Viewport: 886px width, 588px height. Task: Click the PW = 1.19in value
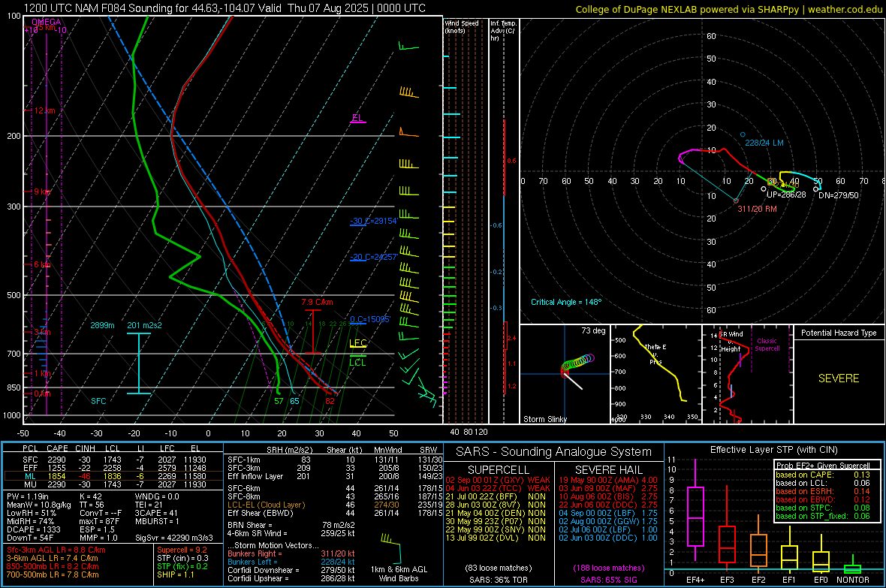click(28, 497)
